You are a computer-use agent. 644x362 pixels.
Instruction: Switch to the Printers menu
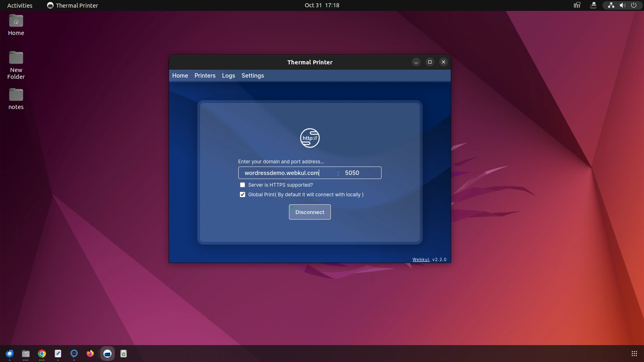tap(205, 76)
